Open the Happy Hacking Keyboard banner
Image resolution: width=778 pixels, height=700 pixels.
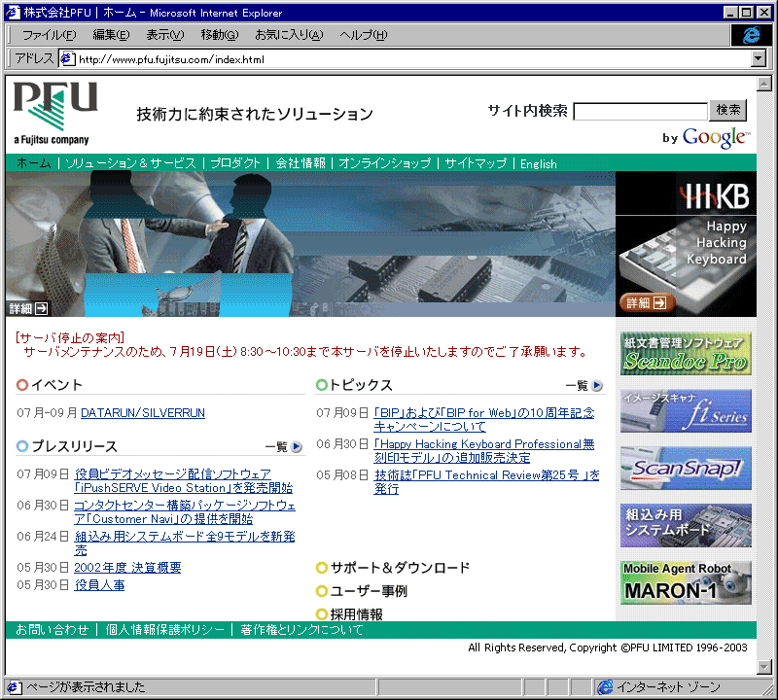tap(686, 244)
